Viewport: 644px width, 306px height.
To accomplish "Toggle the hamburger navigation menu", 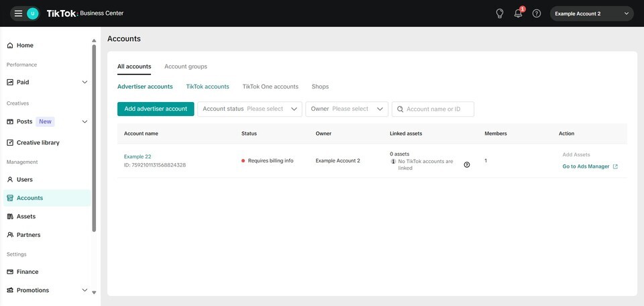I will (x=18, y=13).
